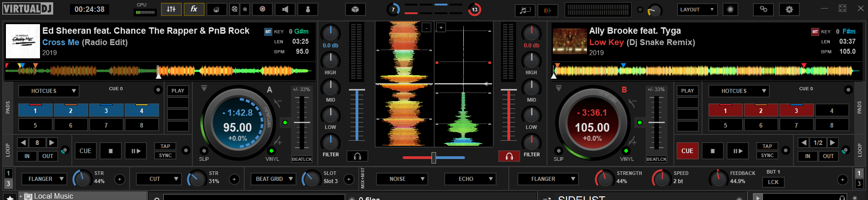Click deck B headphone cue icon
This screenshot has width=868, height=200.
click(509, 156)
